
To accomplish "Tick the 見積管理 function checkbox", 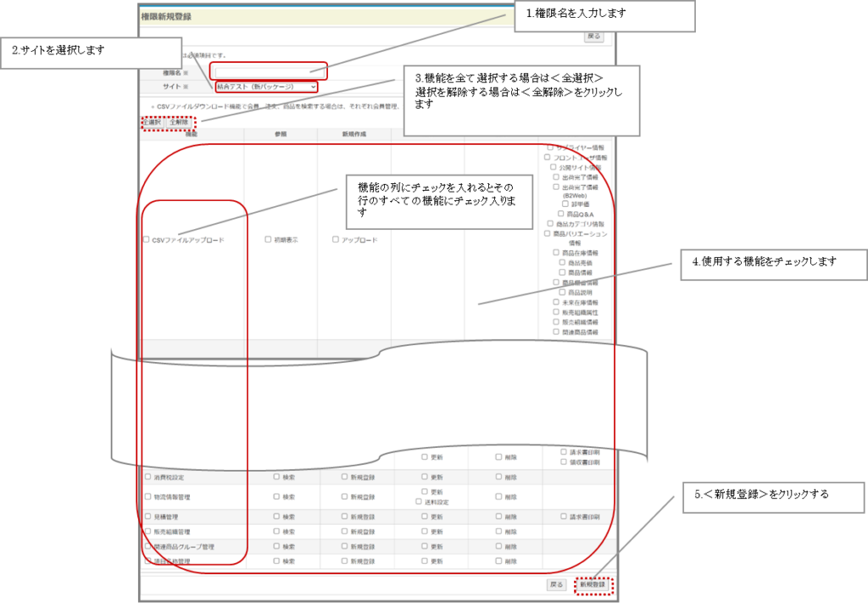I will click(147, 516).
